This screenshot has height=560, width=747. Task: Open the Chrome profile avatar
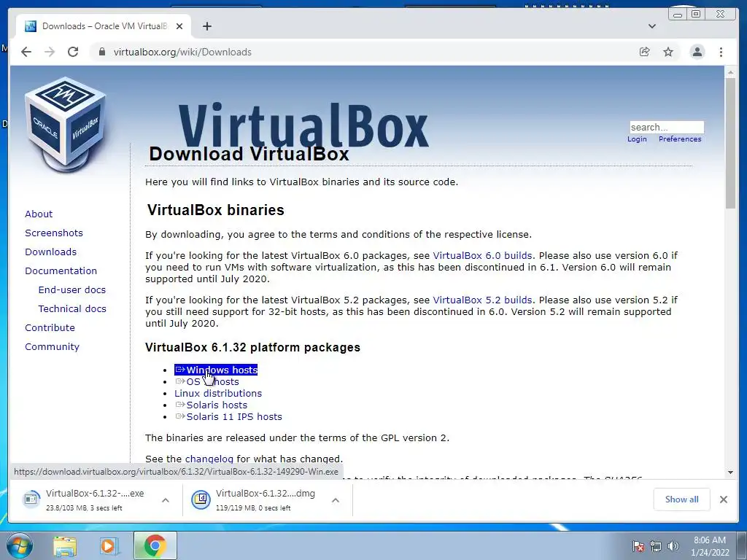coord(697,52)
